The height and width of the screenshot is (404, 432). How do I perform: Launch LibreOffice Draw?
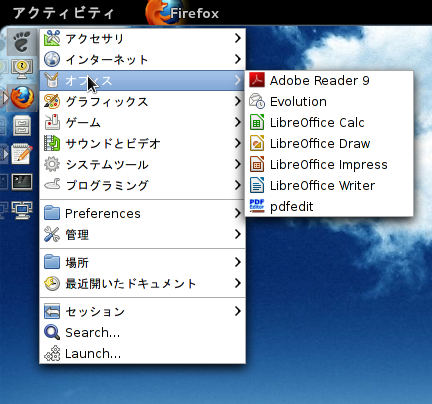click(329, 143)
